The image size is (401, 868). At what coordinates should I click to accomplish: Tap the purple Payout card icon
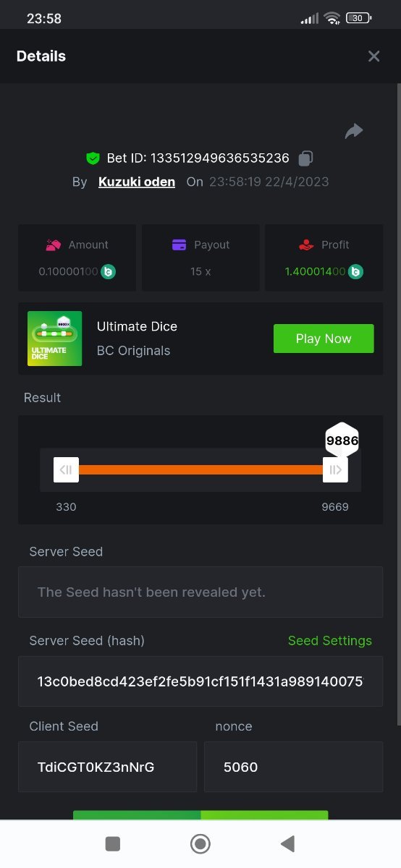click(x=180, y=245)
